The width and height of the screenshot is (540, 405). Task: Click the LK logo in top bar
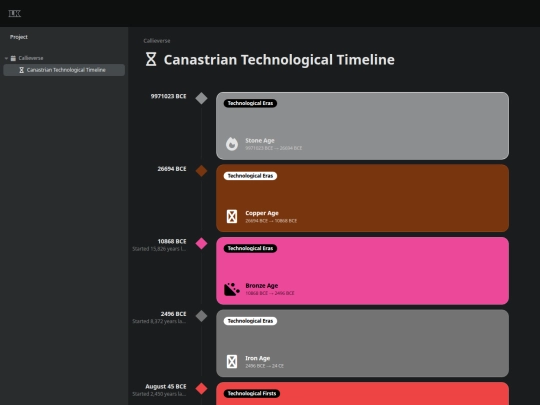tap(14, 13)
